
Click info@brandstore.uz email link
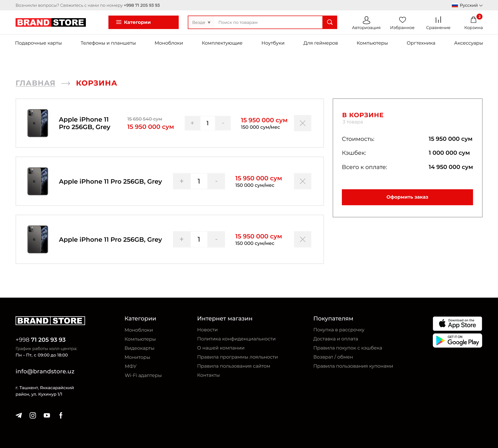pos(45,371)
